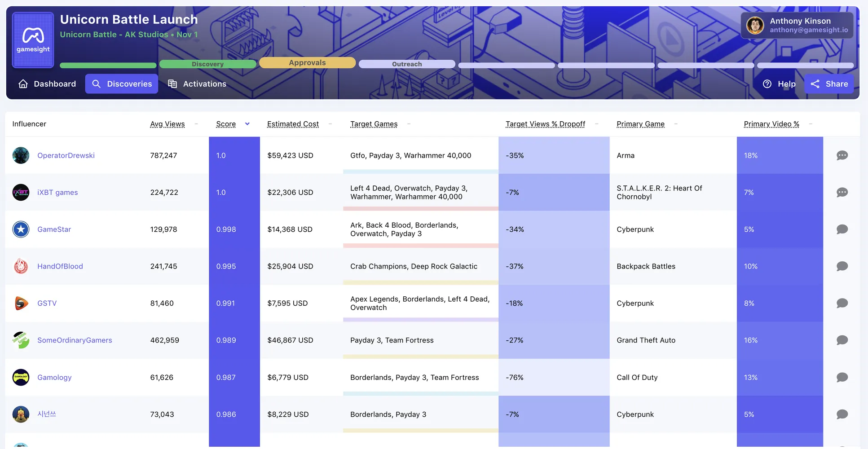Open GameStar influencer link
The image size is (868, 449).
pos(54,229)
